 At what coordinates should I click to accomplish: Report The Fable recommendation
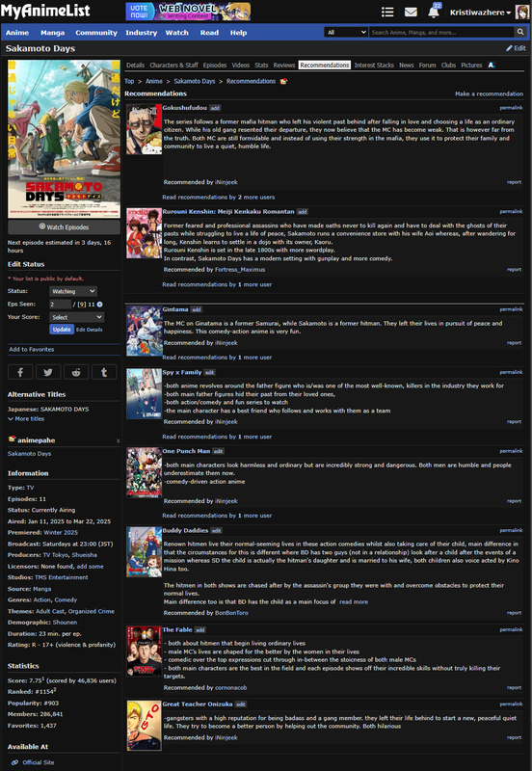point(514,687)
